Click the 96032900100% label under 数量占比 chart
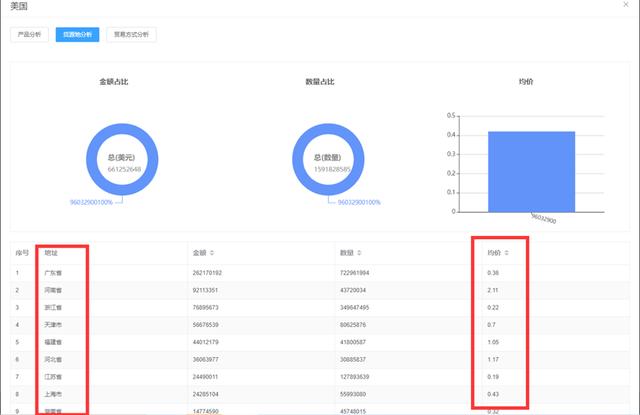Screen dimensions: 640x415 [358, 202]
